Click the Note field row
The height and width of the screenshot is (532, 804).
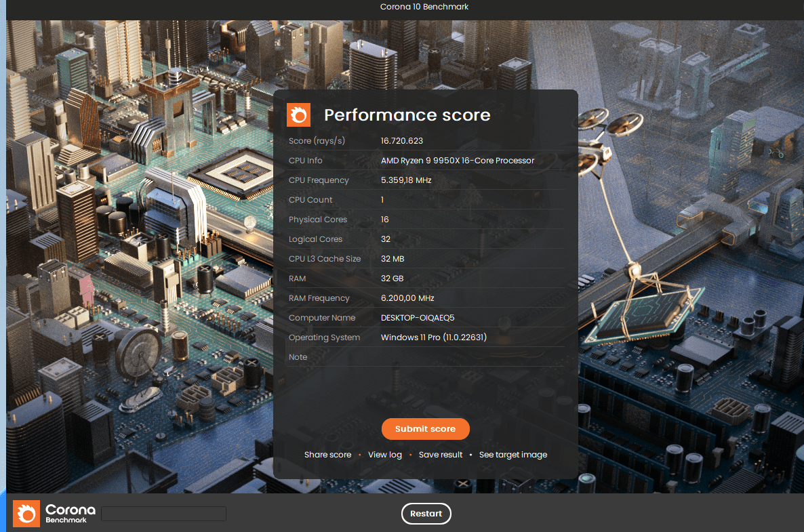click(426, 357)
